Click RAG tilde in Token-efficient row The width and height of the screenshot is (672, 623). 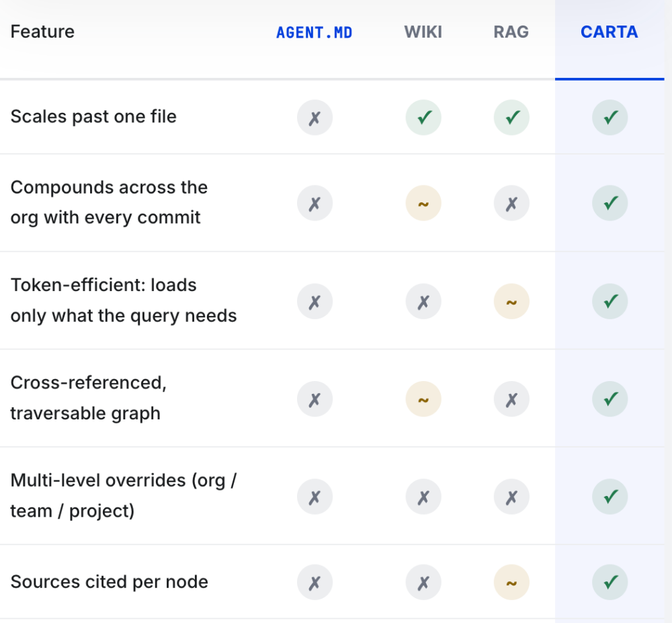pyautogui.click(x=511, y=301)
